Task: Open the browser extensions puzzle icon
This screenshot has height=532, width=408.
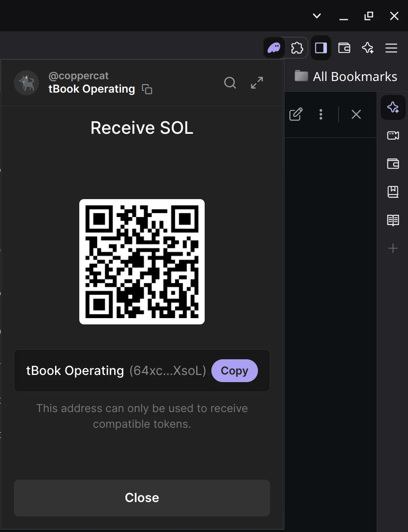Action: tap(297, 48)
